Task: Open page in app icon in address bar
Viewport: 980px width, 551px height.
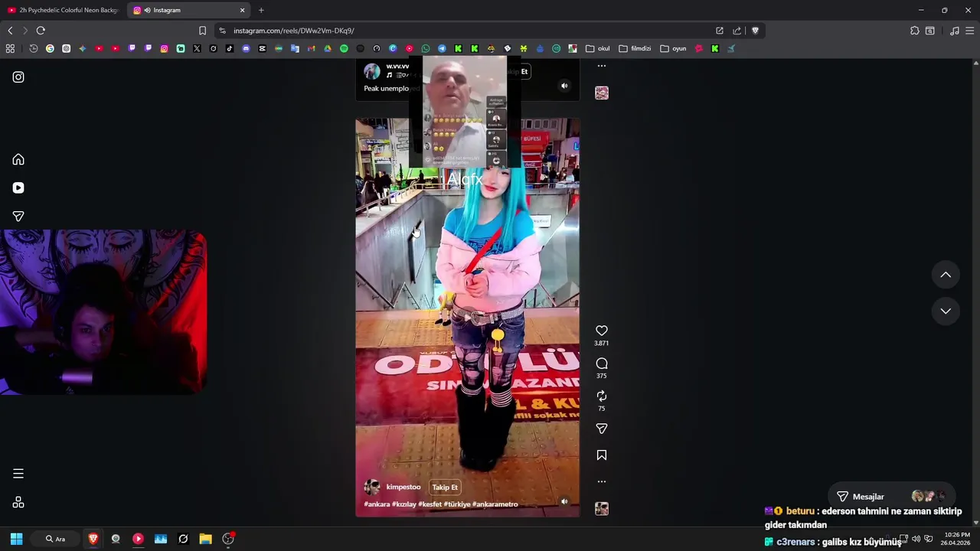Action: click(x=720, y=31)
